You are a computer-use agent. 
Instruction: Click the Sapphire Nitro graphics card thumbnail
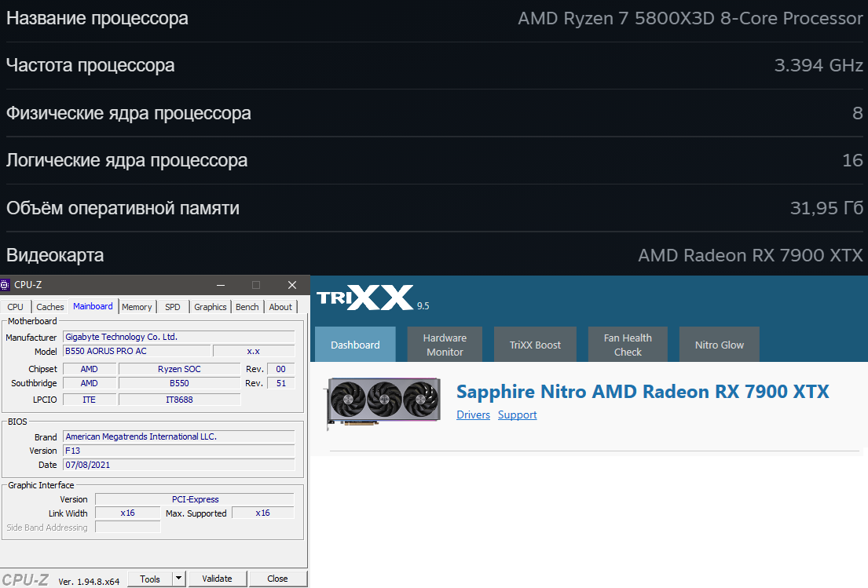click(x=385, y=402)
